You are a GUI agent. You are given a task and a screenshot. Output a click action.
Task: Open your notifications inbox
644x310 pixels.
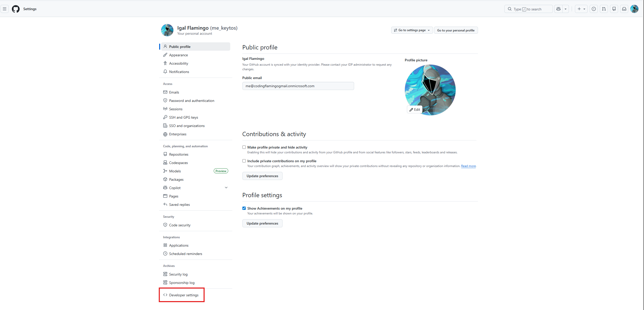pyautogui.click(x=624, y=9)
